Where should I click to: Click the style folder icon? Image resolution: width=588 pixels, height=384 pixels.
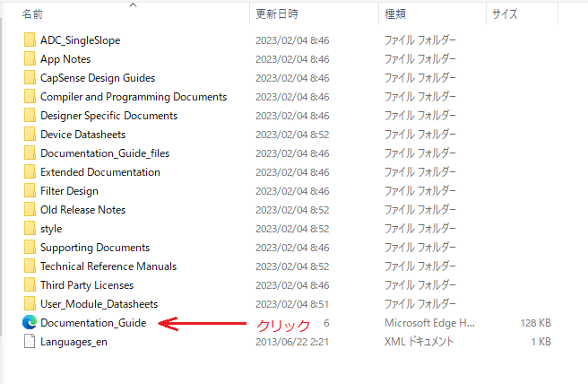(x=30, y=228)
